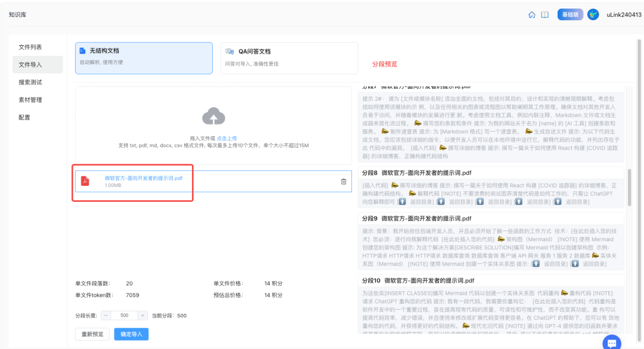The height and width of the screenshot is (349, 644).
Task: Click the 分段9 segment title
Action: [x=416, y=219]
